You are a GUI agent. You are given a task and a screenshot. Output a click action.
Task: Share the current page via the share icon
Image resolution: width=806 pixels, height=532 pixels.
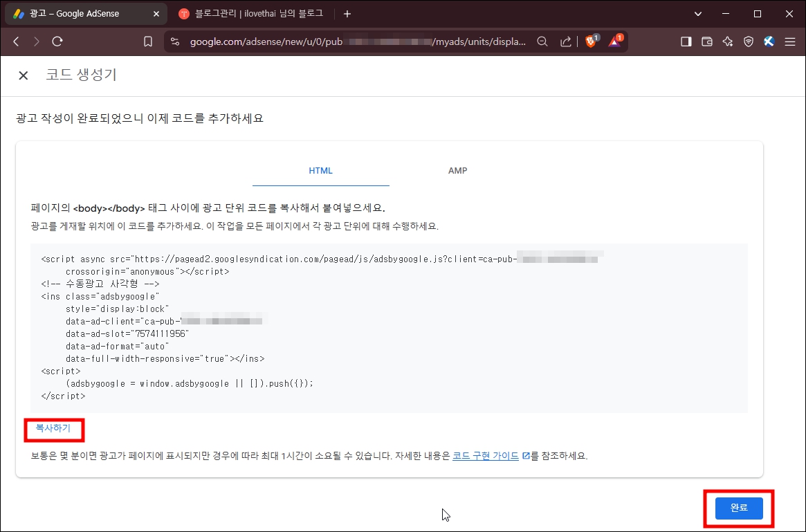coord(565,42)
